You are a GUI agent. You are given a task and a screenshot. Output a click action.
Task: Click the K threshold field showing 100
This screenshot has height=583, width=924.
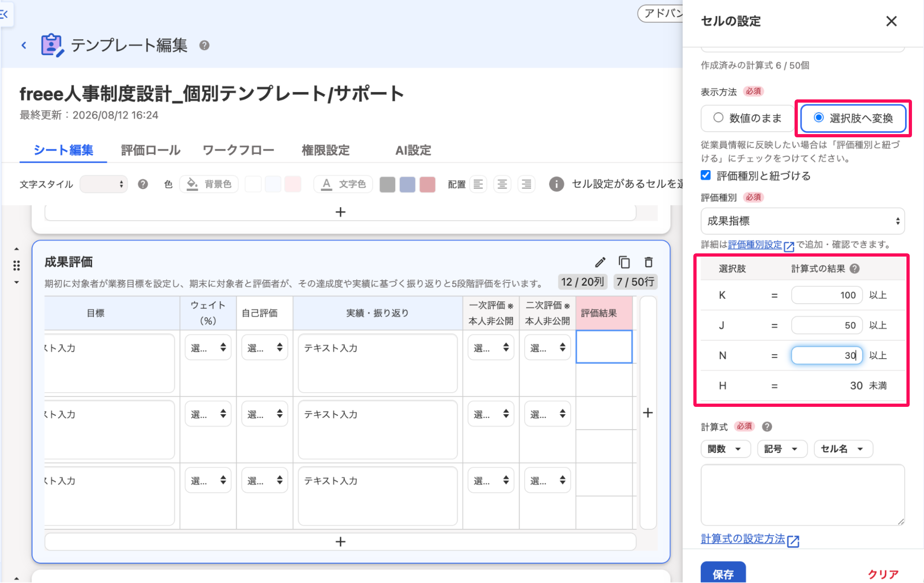tap(826, 295)
